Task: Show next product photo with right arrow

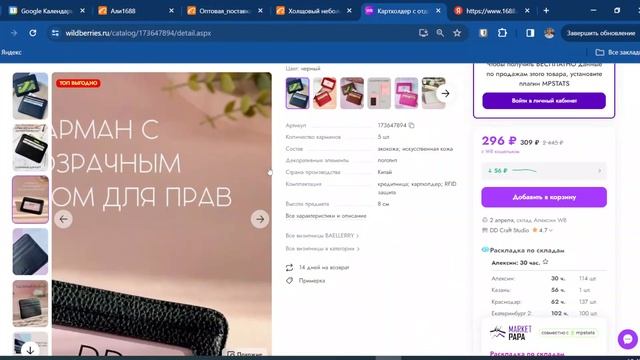Action: [x=260, y=219]
